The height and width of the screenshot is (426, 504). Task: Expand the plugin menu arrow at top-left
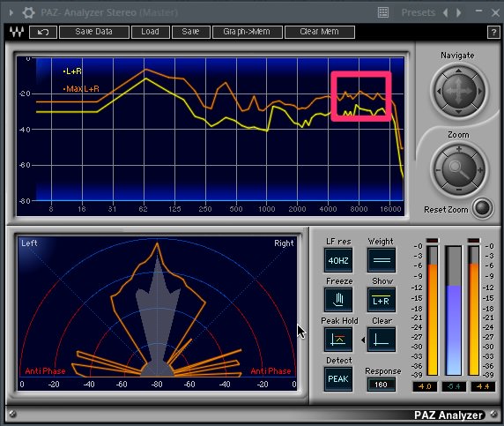11,13
